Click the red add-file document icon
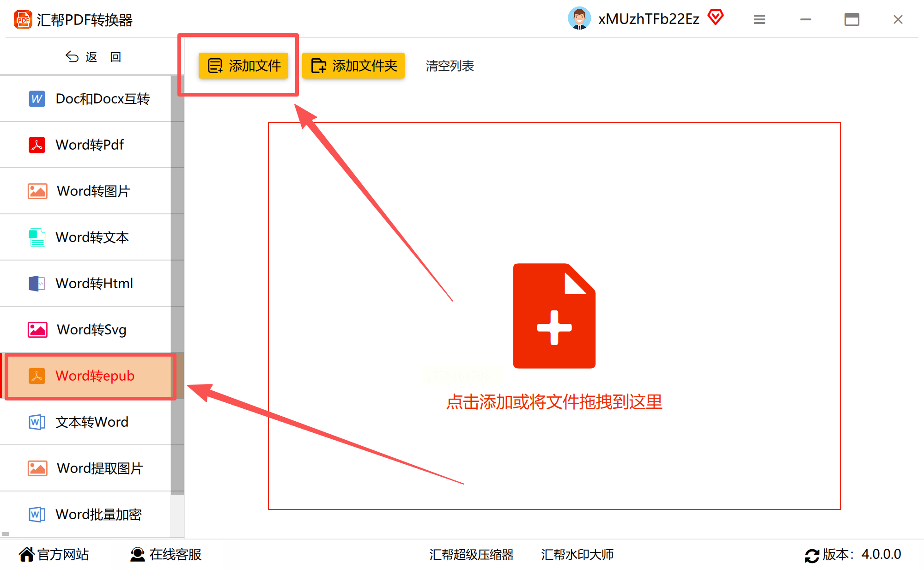Screen dimensions: 924x570 point(554,316)
